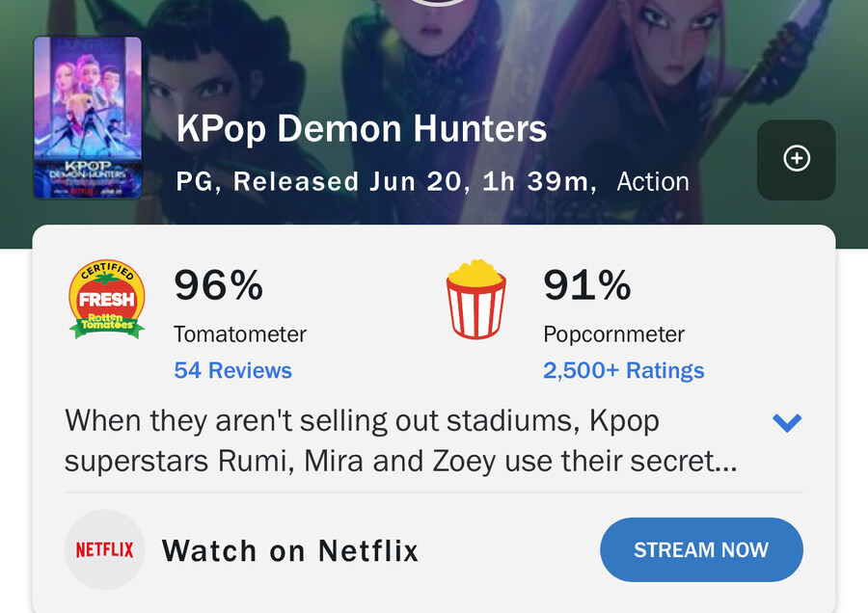Click the truncated synopsis text
The image size is (868, 613).
(401, 440)
